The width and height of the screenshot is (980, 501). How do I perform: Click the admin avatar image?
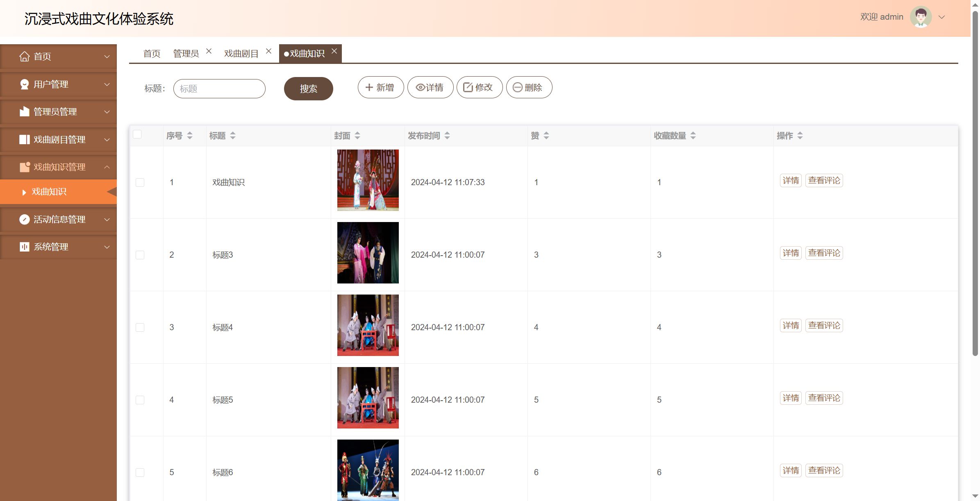pyautogui.click(x=921, y=17)
